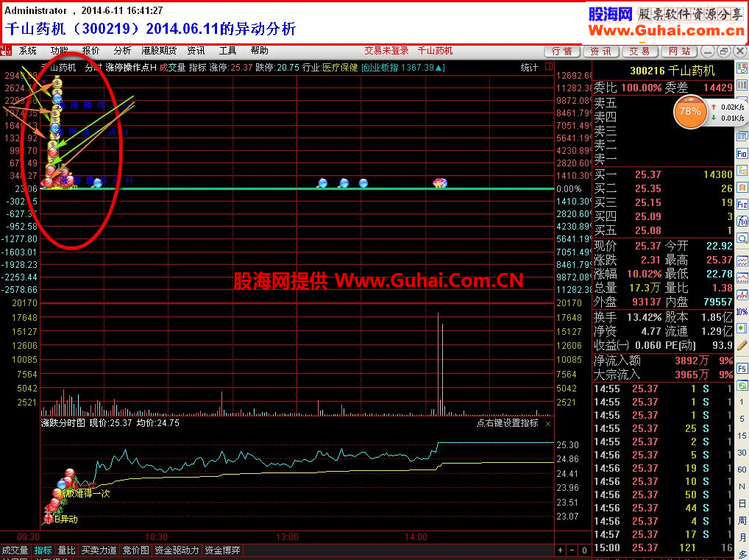Click the red filled area chart icon
Screen dimensions: 749x560
click(x=742, y=277)
